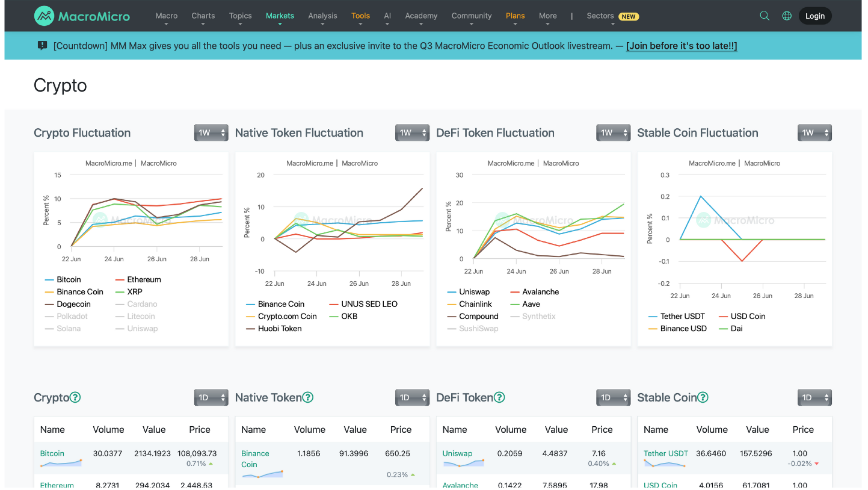This screenshot has height=490, width=868.
Task: Open the Stable Coin table 1D dropdown
Action: (814, 397)
